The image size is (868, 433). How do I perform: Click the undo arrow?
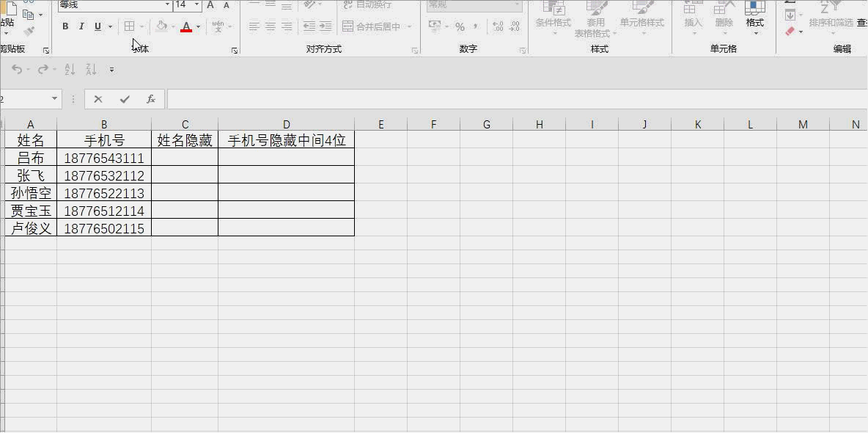tap(17, 69)
